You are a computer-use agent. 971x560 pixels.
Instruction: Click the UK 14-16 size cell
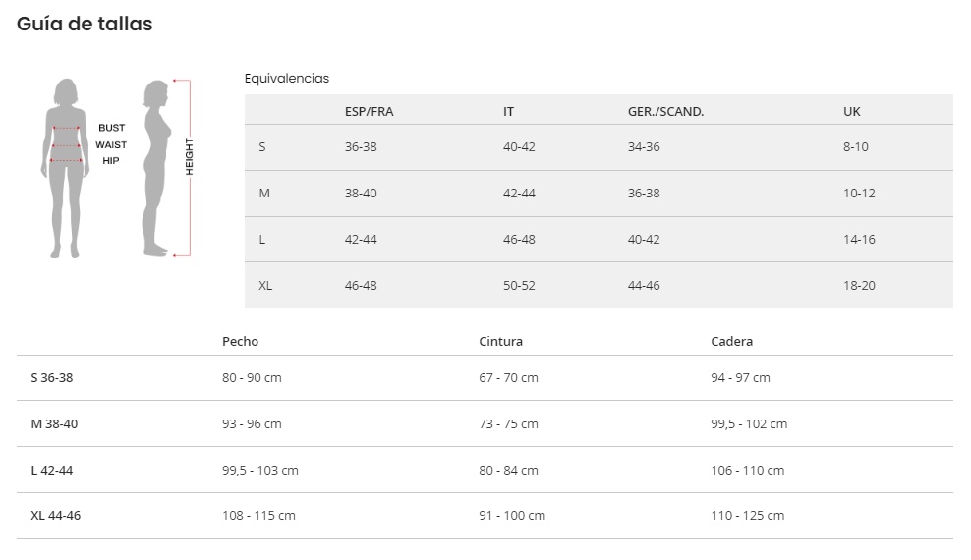click(858, 240)
